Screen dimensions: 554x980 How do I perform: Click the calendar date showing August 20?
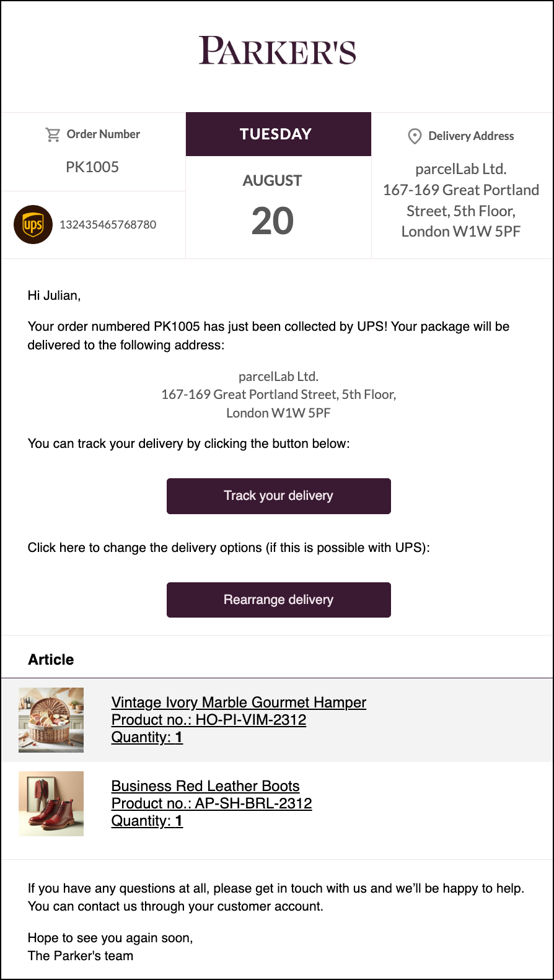tap(273, 220)
